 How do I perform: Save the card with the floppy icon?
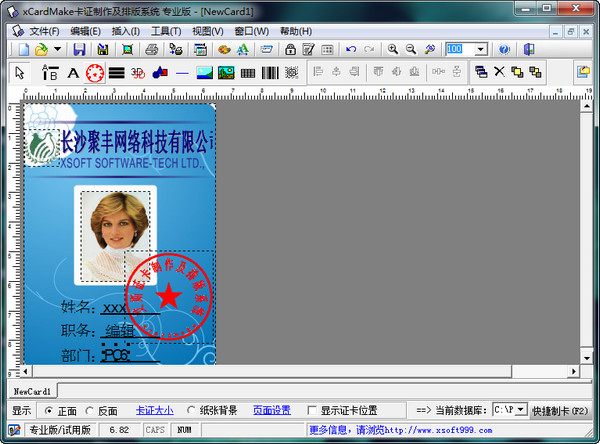point(79,49)
